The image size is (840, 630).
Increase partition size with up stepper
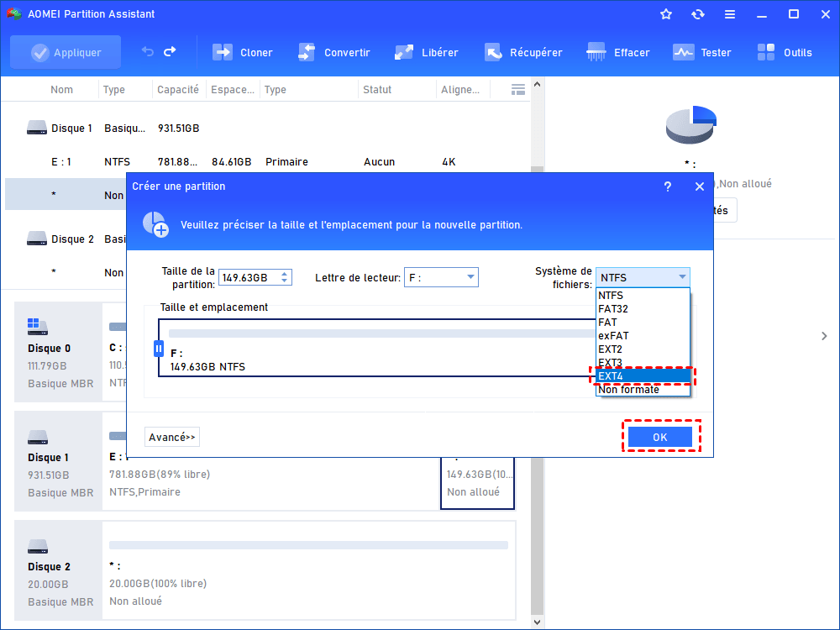coord(285,274)
